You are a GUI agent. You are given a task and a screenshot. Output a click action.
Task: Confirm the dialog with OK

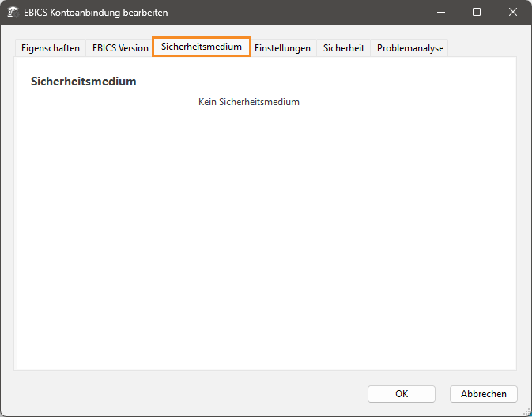[402, 394]
